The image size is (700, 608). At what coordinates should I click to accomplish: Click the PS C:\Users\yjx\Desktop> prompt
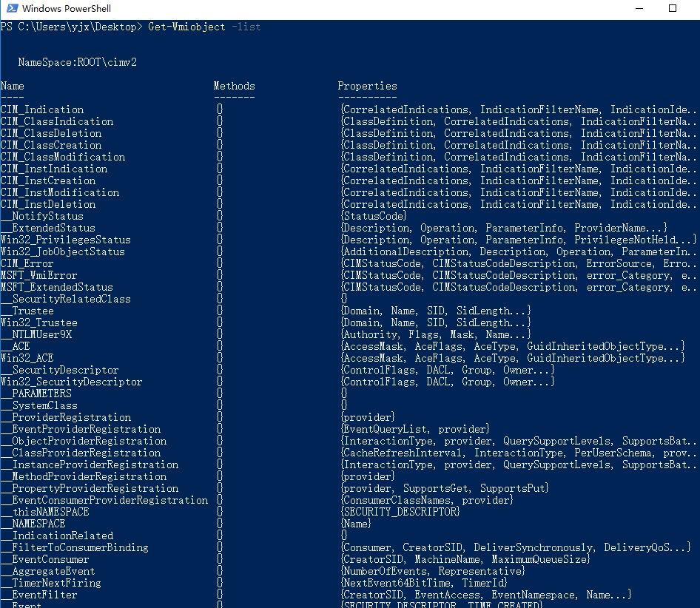72,27
